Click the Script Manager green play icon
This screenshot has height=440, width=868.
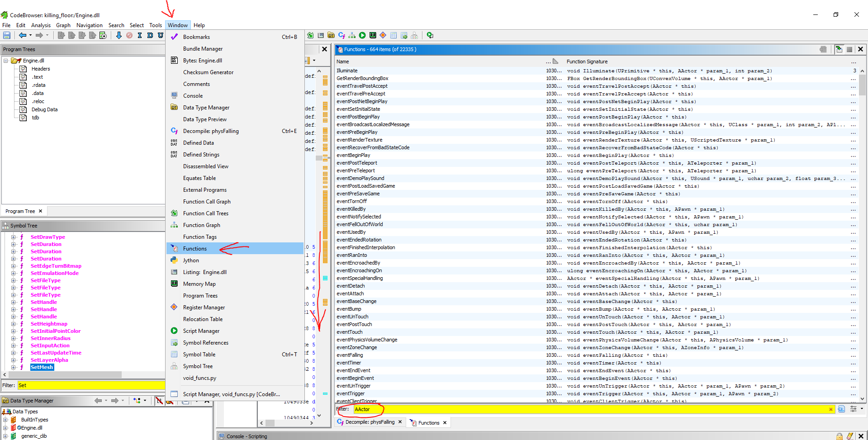[362, 35]
